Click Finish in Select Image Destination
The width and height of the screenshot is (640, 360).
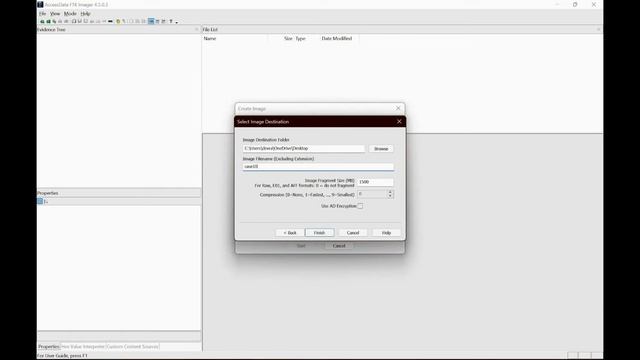coord(320,233)
